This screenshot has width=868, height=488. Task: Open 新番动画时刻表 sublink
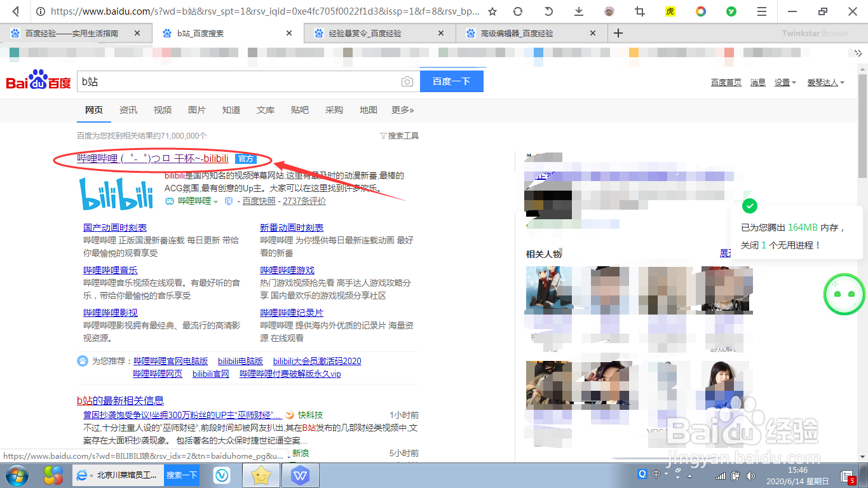coord(292,227)
